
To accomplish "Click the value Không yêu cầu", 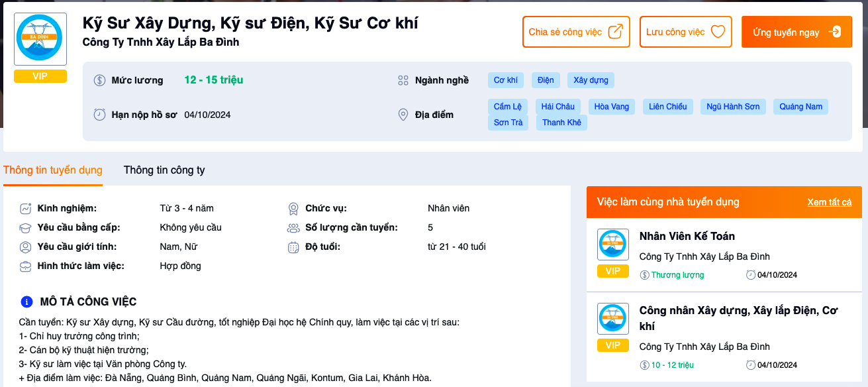I will [x=191, y=227].
